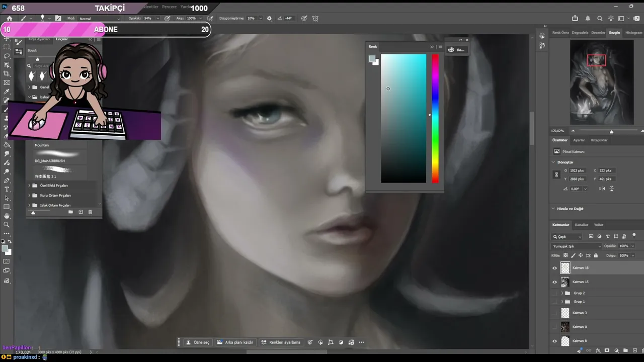
Task: Select the Crop tool
Action: [7, 73]
